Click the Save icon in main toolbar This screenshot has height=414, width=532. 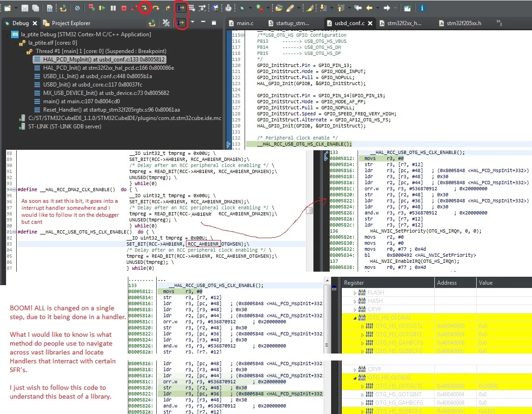[x=25, y=8]
